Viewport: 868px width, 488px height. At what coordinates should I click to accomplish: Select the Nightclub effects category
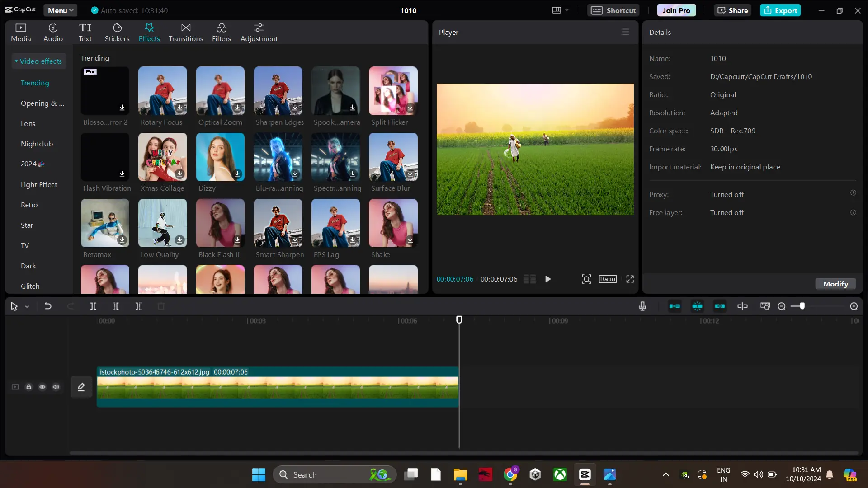pos(37,144)
